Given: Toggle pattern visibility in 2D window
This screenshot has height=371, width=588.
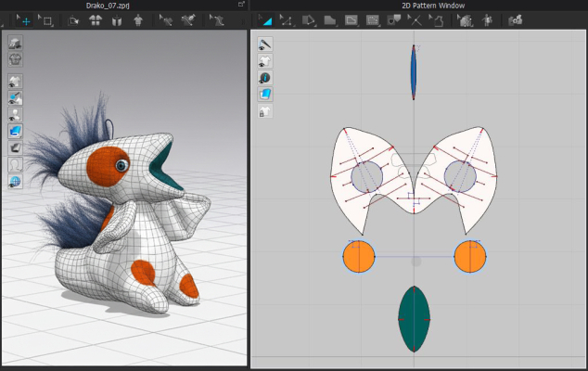Looking at the screenshot, I should [x=265, y=61].
